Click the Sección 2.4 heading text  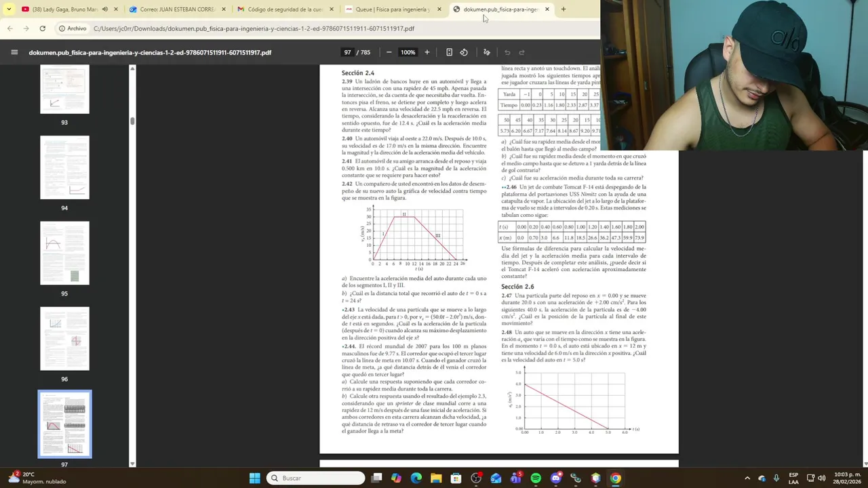click(358, 73)
